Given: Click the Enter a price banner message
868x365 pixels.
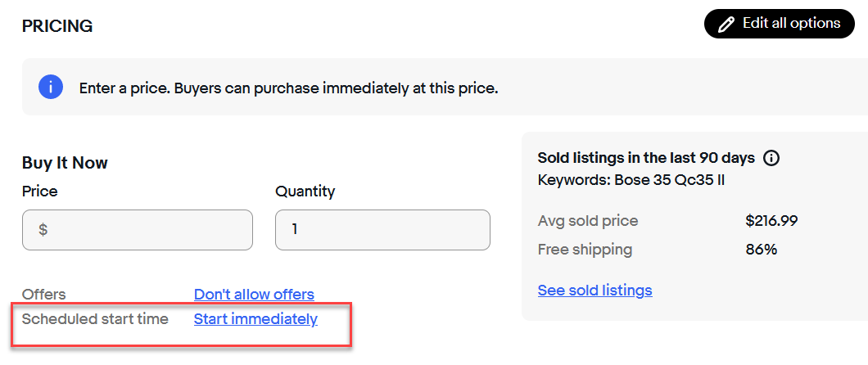Looking at the screenshot, I should pyautogui.click(x=288, y=88).
